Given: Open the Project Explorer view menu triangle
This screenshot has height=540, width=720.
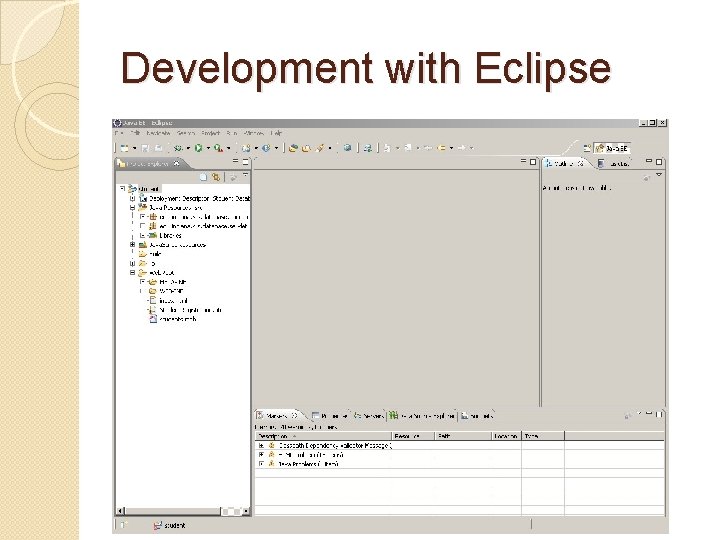Looking at the screenshot, I should 246,175.
